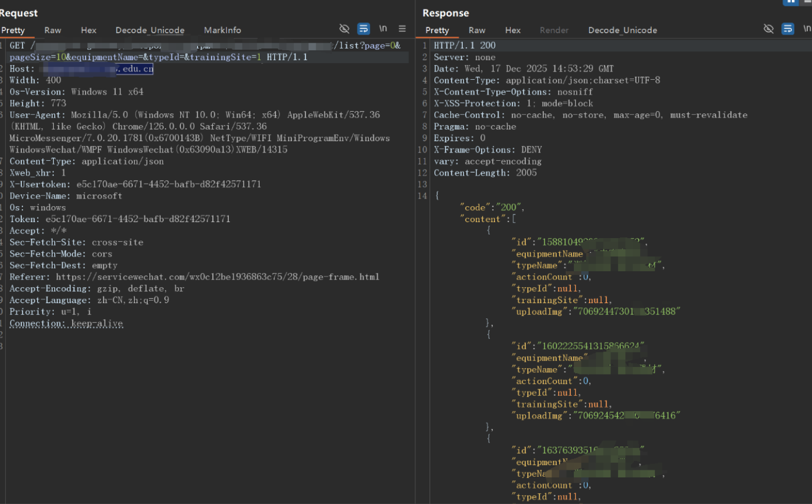Click 'X-Frame-Options: DENY' header
812x504 pixels.
pos(488,150)
